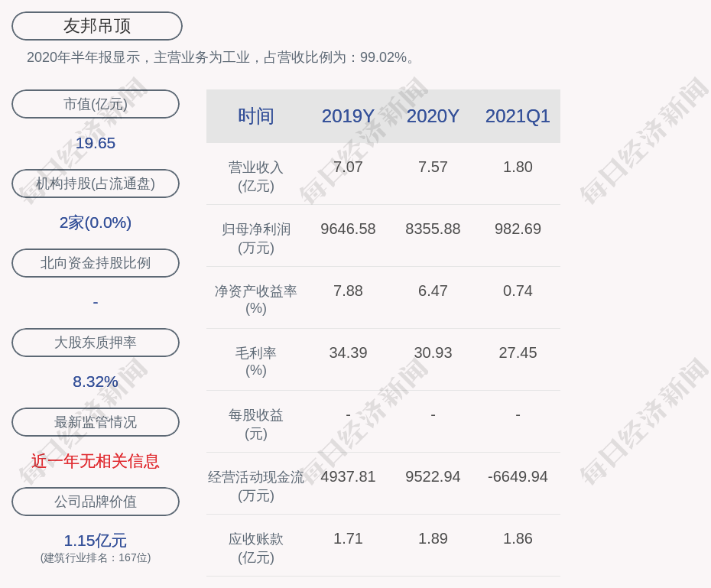Select the 市值(亿元) label pill
The image size is (711, 588).
point(96,104)
